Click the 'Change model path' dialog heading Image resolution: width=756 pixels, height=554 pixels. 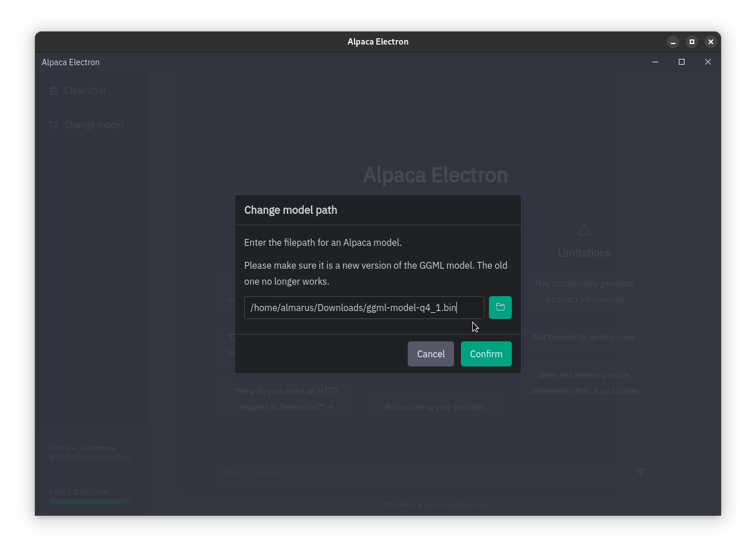pyautogui.click(x=291, y=210)
